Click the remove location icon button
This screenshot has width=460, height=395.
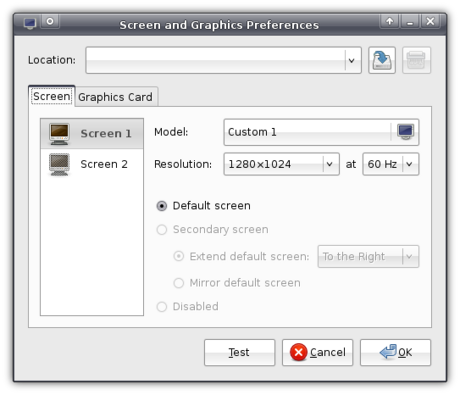(416, 60)
